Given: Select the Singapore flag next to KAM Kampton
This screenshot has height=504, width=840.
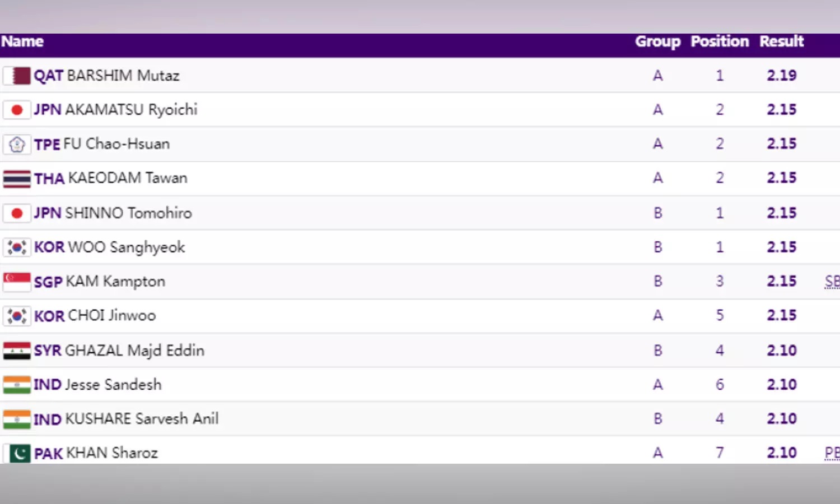Looking at the screenshot, I should [17, 282].
